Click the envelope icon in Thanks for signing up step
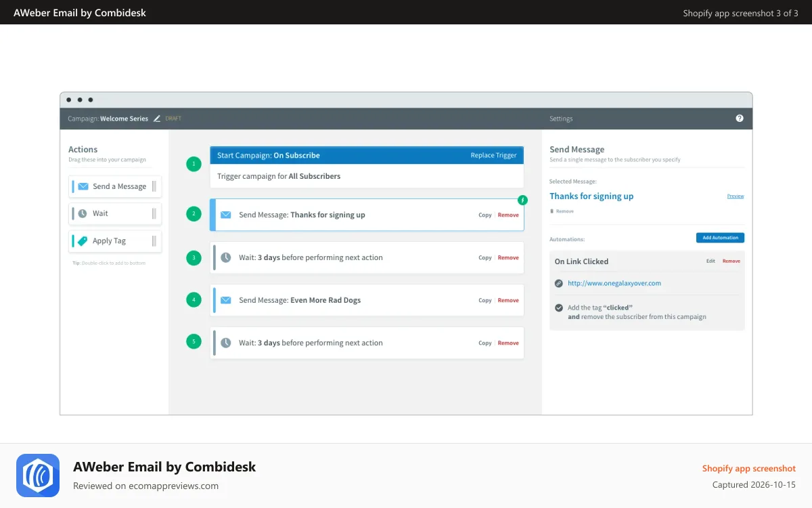This screenshot has height=508, width=812. coord(226,215)
